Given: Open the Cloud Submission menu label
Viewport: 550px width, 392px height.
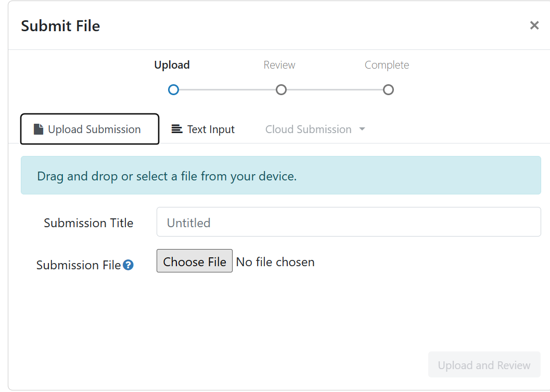Looking at the screenshot, I should click(308, 129).
